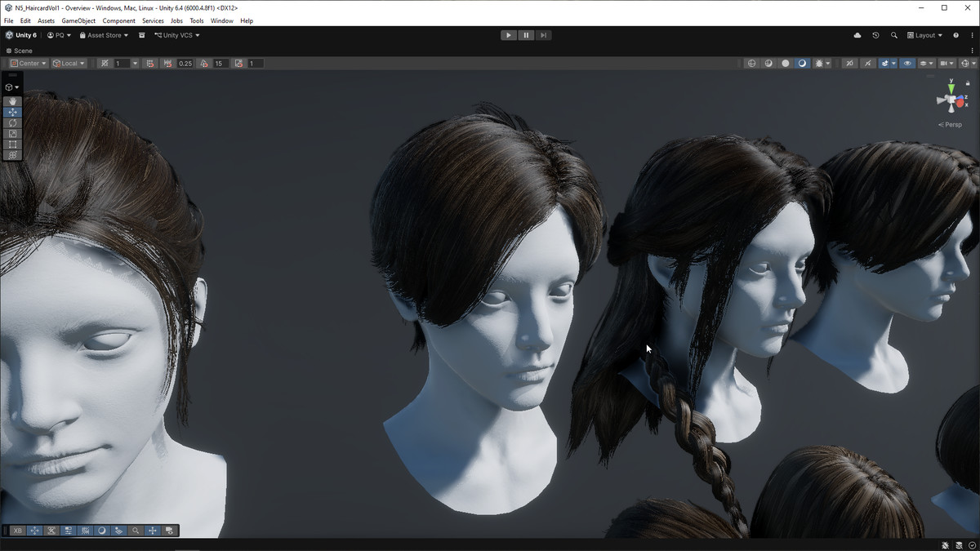
Task: Select shaded draw mode
Action: point(802,63)
